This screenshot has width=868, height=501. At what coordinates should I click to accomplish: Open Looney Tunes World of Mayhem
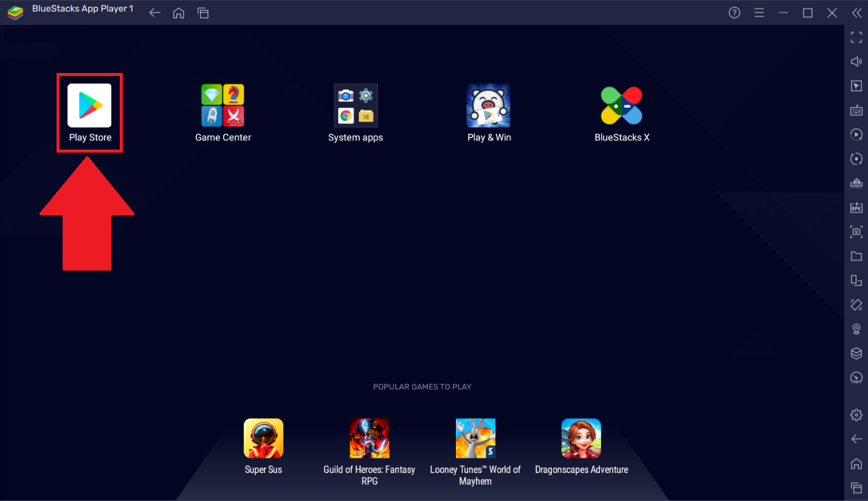point(475,451)
